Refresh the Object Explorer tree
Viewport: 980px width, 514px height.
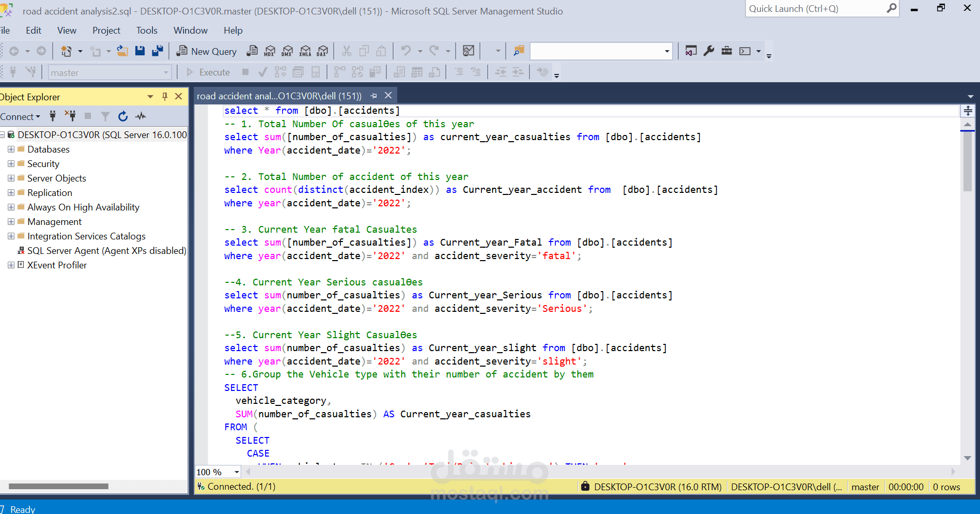tap(123, 116)
